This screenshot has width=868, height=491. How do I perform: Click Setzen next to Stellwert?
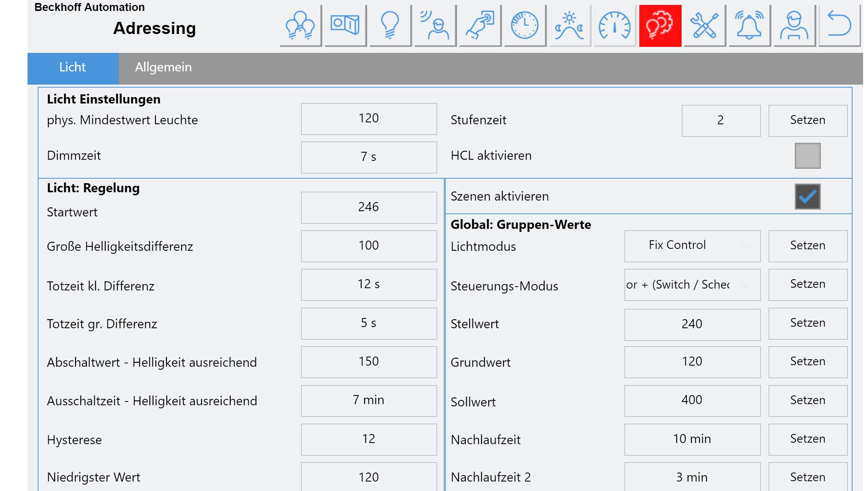808,324
